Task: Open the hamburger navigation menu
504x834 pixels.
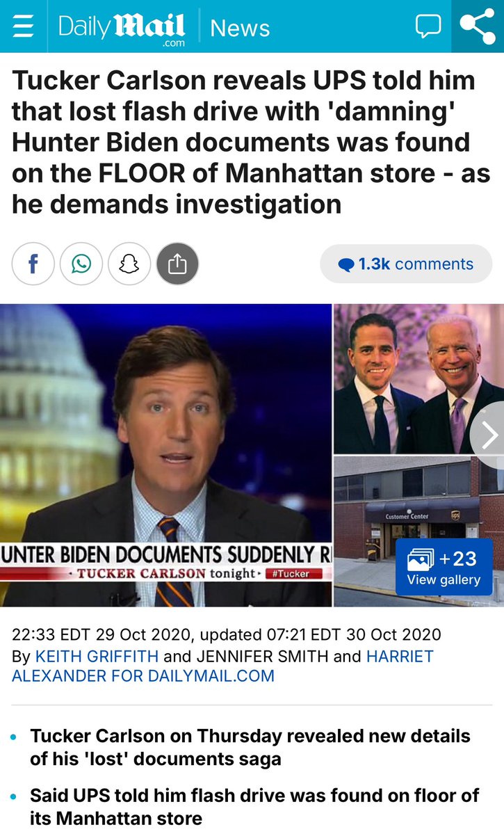Action: [x=23, y=26]
